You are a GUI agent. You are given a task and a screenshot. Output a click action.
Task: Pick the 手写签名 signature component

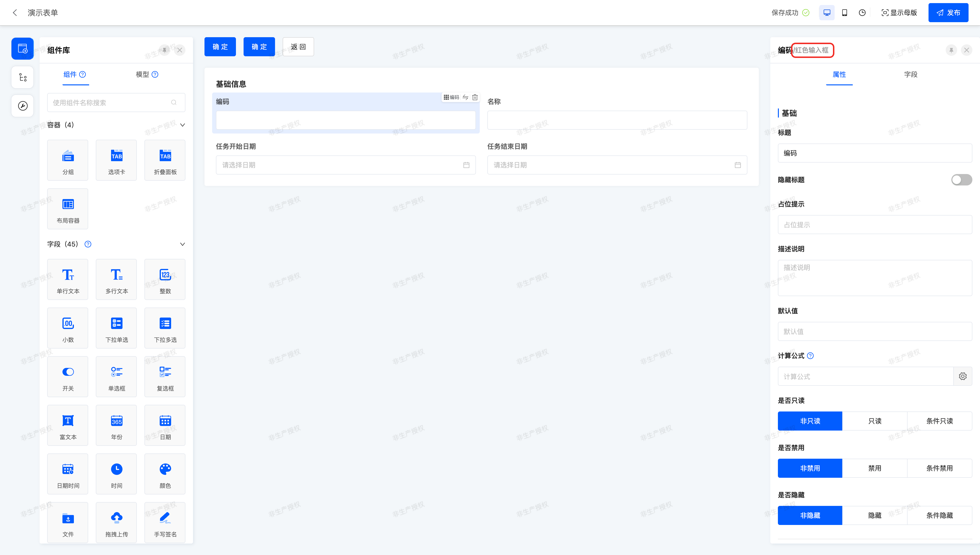165,522
